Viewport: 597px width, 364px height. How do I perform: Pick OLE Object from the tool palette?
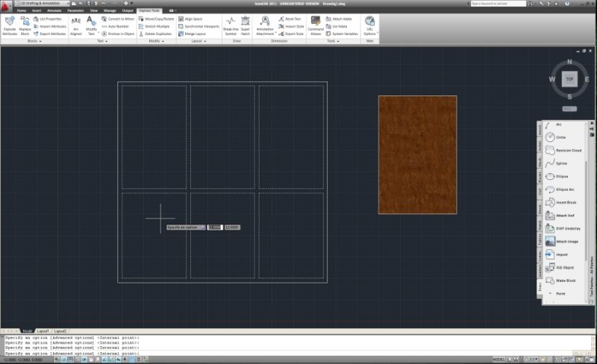(x=560, y=268)
